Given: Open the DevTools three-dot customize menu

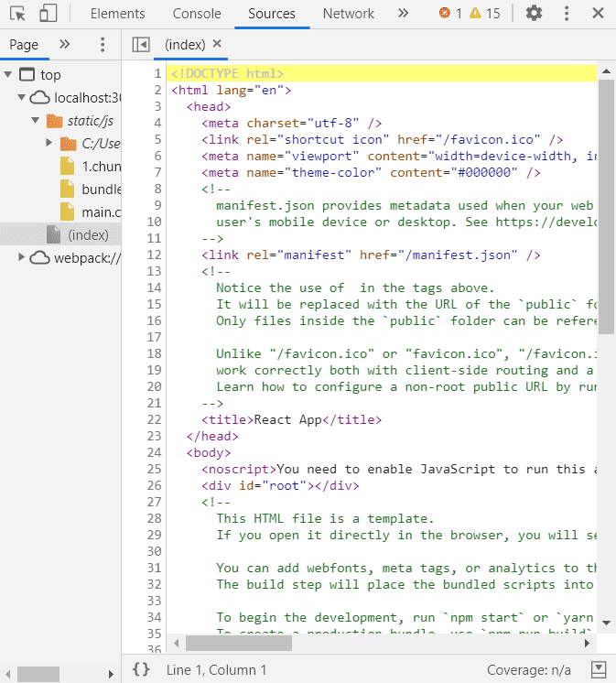Looking at the screenshot, I should pyautogui.click(x=567, y=14).
